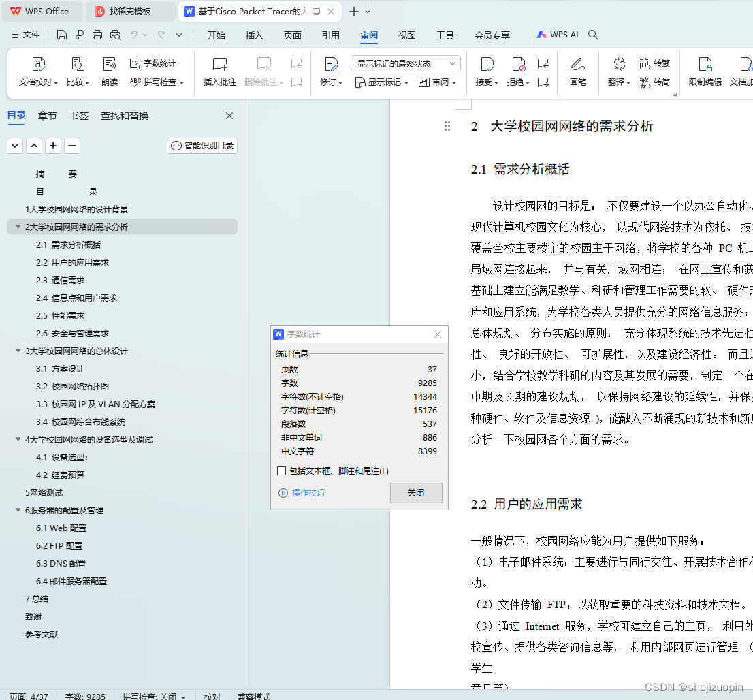Image resolution: width=753 pixels, height=700 pixels.
Task: Select the 画笔 pen tool
Action: point(578,71)
